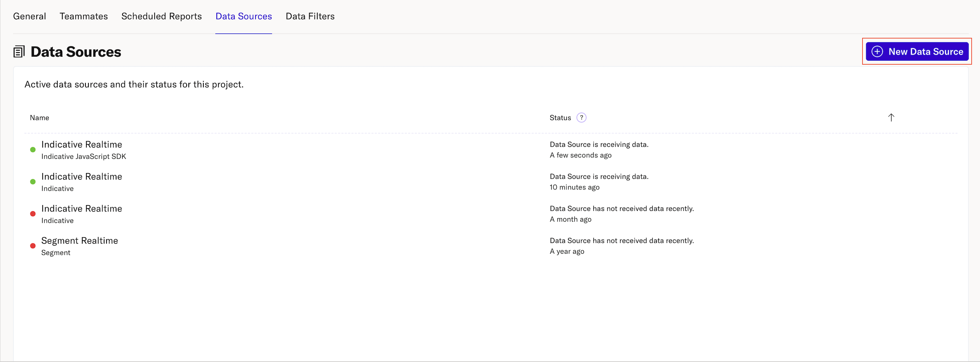This screenshot has width=980, height=362.
Task: Switch to the Teammates tab
Action: click(84, 16)
